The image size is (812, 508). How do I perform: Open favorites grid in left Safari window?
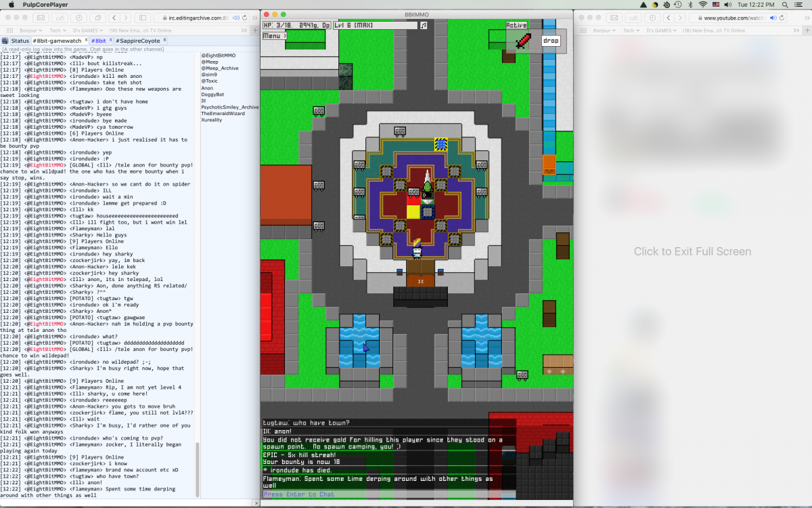tap(9, 30)
